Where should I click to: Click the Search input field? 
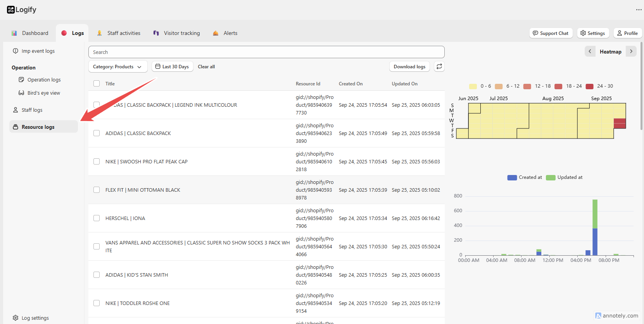pyautogui.click(x=266, y=52)
